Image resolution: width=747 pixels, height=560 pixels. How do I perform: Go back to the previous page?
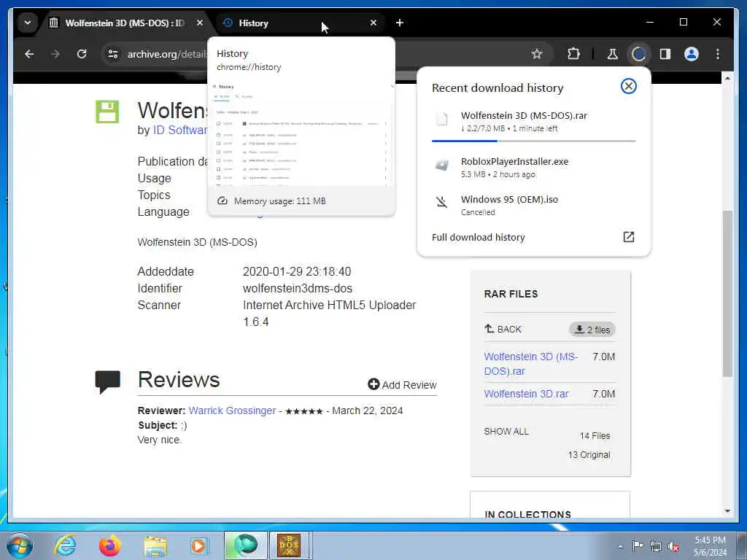(x=29, y=54)
